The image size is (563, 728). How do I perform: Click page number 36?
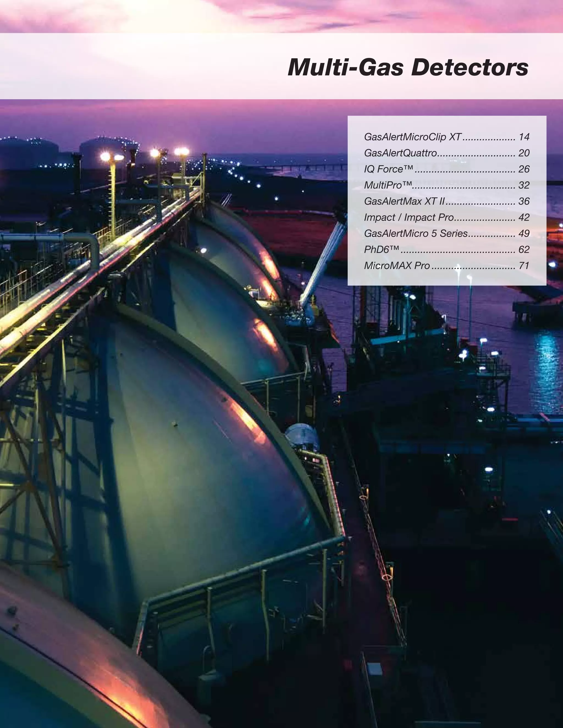click(x=524, y=201)
